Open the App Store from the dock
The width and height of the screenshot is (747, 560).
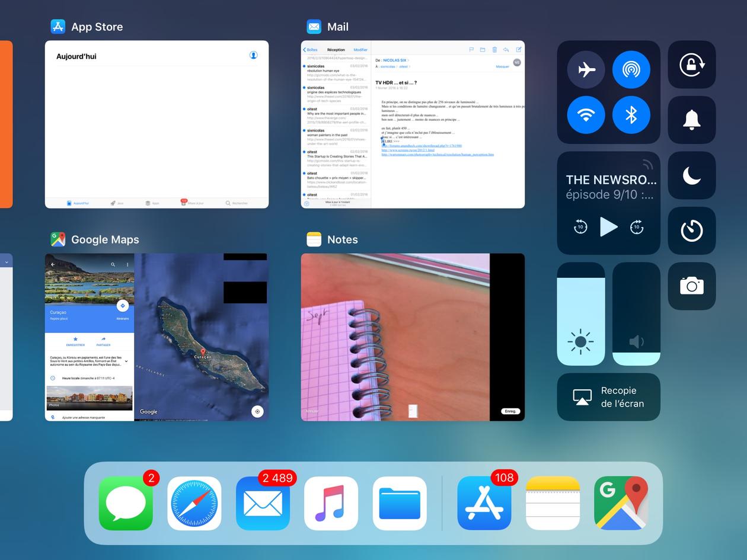coord(485,503)
